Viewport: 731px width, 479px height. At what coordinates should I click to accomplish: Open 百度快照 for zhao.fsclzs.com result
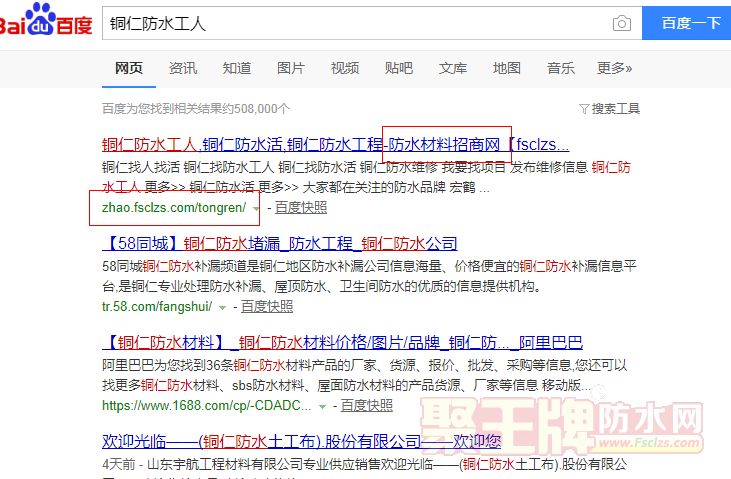click(301, 208)
